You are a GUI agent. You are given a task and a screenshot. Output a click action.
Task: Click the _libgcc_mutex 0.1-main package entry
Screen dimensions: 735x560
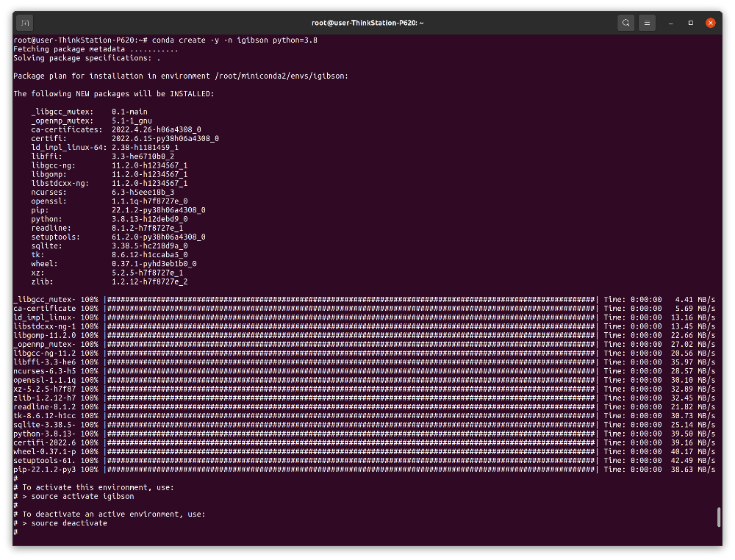[89, 112]
